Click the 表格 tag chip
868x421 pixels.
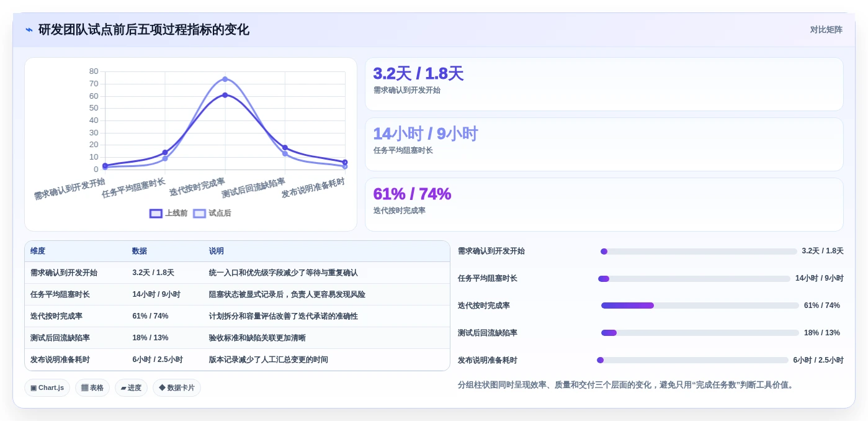tap(92, 387)
